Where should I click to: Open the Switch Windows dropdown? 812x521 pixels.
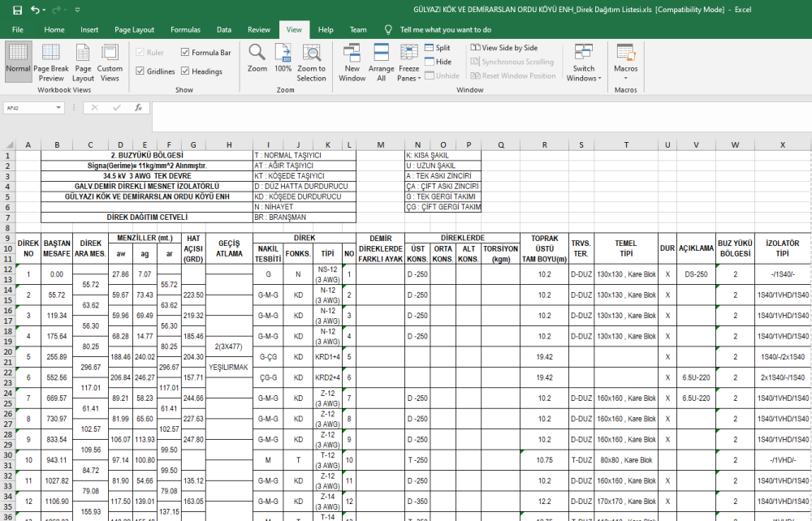[584, 63]
